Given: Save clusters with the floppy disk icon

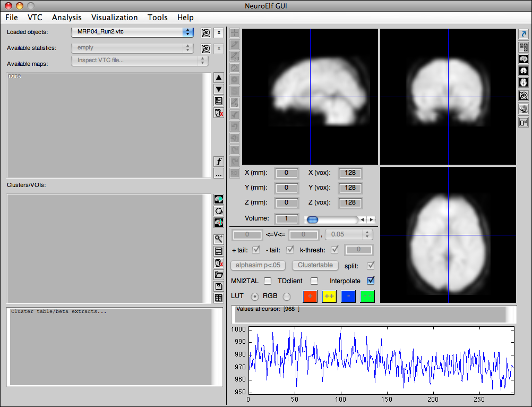Looking at the screenshot, I should pyautogui.click(x=218, y=286).
